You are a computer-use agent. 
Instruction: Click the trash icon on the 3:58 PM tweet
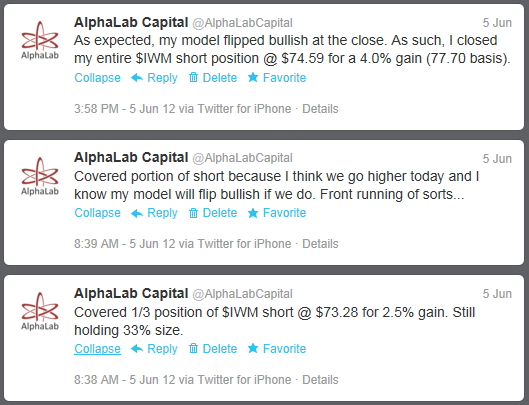pos(193,78)
